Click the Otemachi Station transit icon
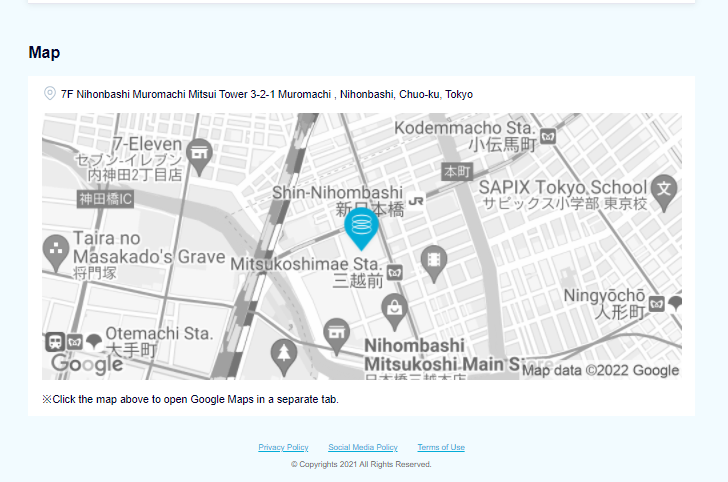The image size is (728, 482). 56,341
